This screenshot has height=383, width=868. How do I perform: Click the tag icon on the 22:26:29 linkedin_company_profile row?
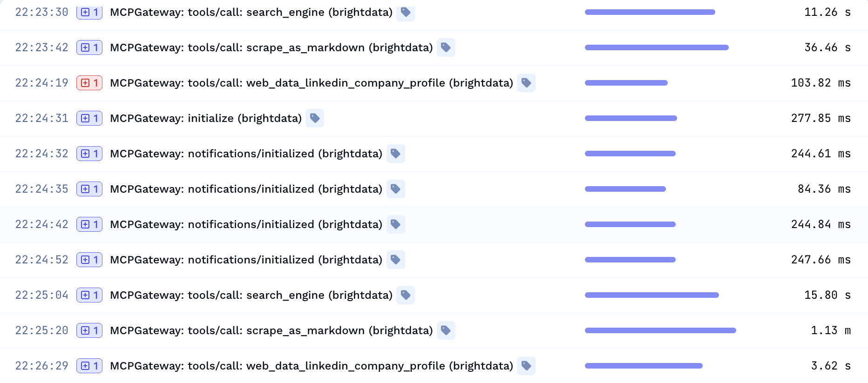pyautogui.click(x=526, y=366)
